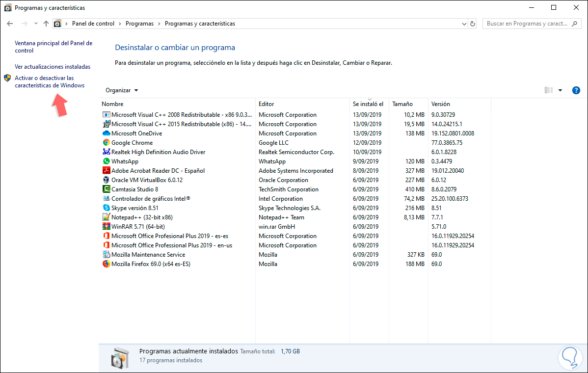Click the version 77.0.3865.75 cell
This screenshot has height=373, width=588.
(x=447, y=143)
